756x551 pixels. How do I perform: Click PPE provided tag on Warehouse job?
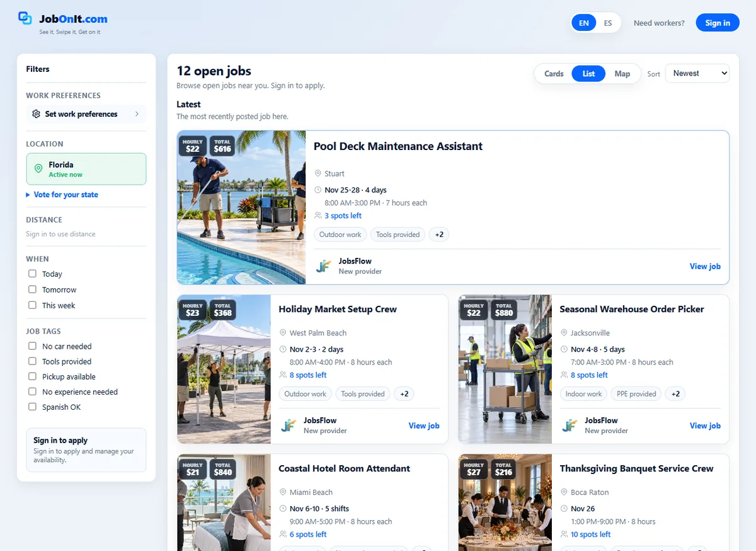[x=636, y=394]
